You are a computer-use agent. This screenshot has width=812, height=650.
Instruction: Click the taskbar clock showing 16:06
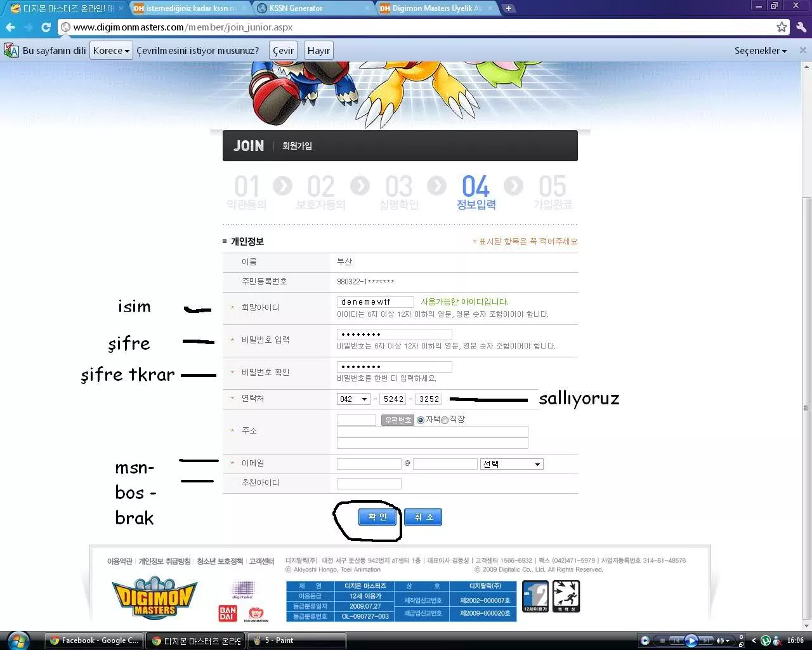795,640
